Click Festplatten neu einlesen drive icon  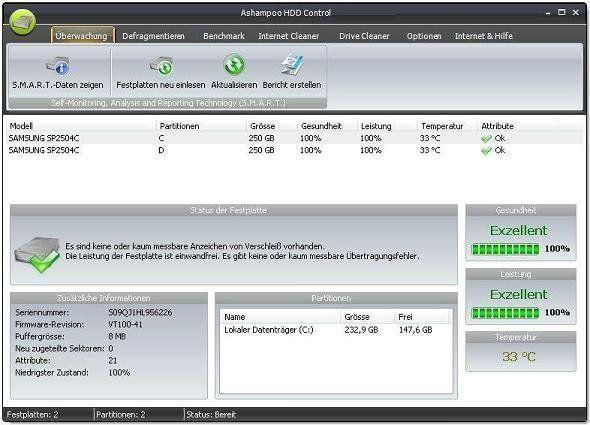tap(161, 66)
